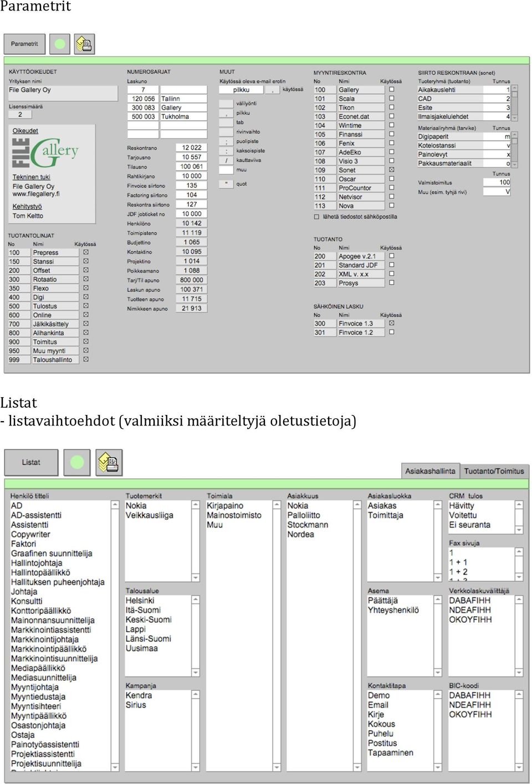Enable the Gallery myyntireskontra checkbox
Image resolution: width=532 pixels, height=784 pixels.
(392, 89)
